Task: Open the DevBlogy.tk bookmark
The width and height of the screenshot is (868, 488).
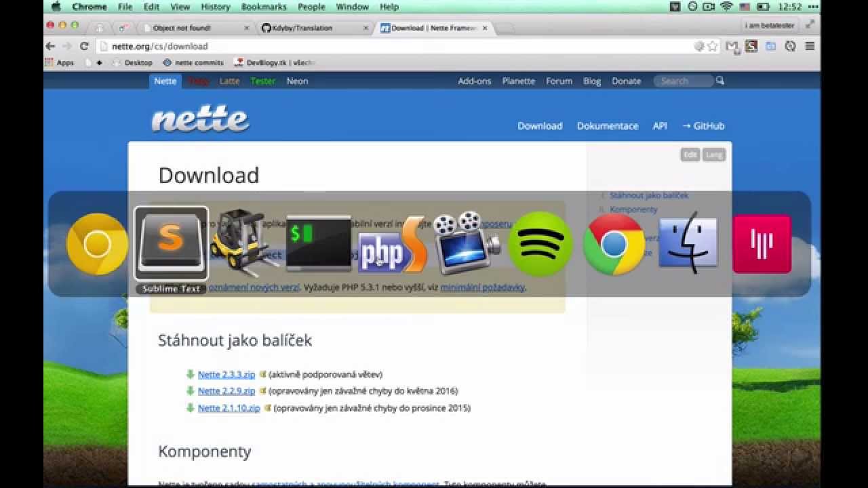Action: [x=275, y=62]
